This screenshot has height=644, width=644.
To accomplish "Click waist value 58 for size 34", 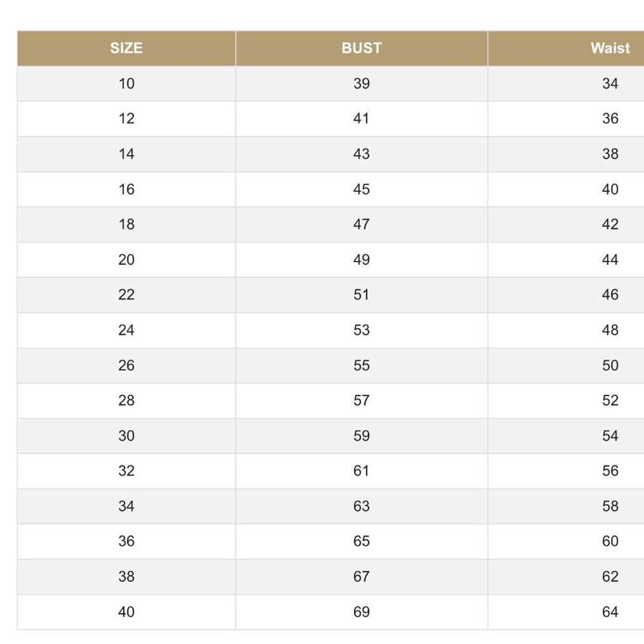I will pyautogui.click(x=610, y=506).
